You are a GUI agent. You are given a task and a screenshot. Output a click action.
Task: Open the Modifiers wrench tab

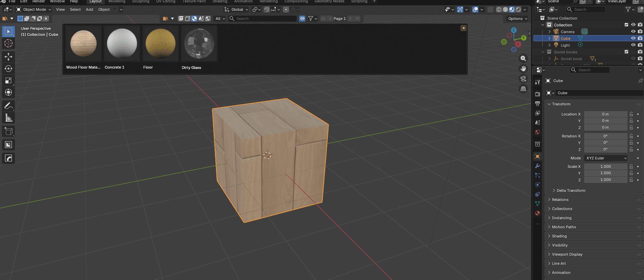click(x=538, y=166)
